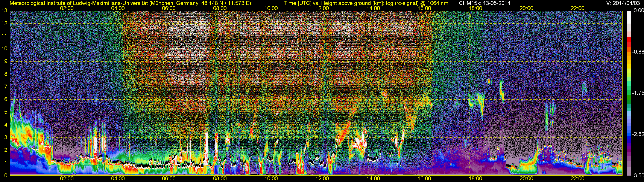Image resolution: width=644 pixels, height=182 pixels.
Task: Click the height axis label '6.'
Action: tap(6, 100)
